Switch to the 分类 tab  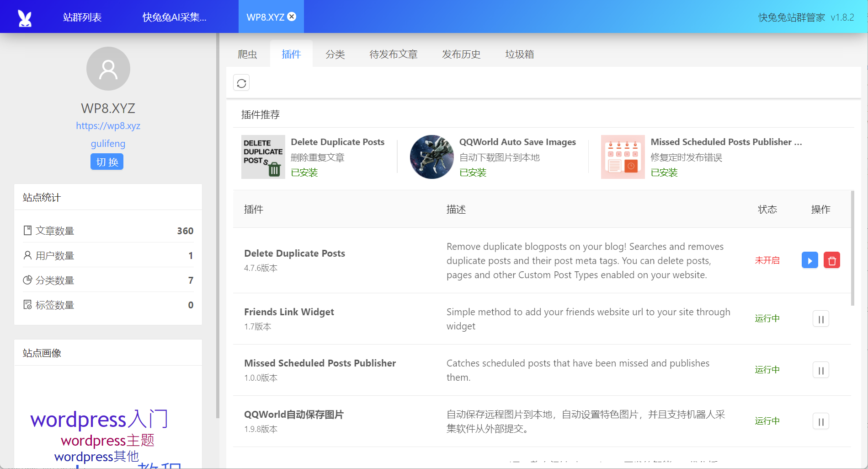(x=335, y=54)
